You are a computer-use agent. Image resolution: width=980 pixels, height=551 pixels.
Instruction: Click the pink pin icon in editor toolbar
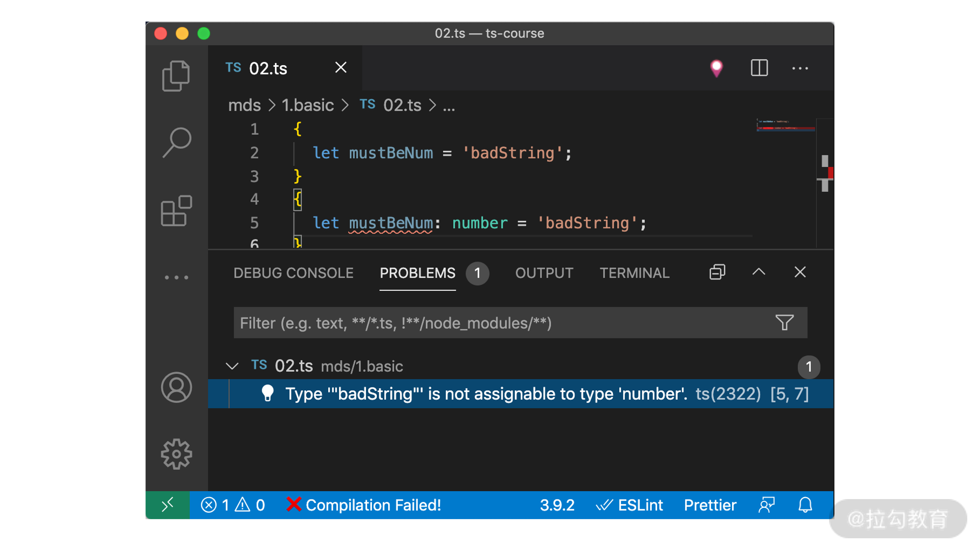tap(716, 68)
